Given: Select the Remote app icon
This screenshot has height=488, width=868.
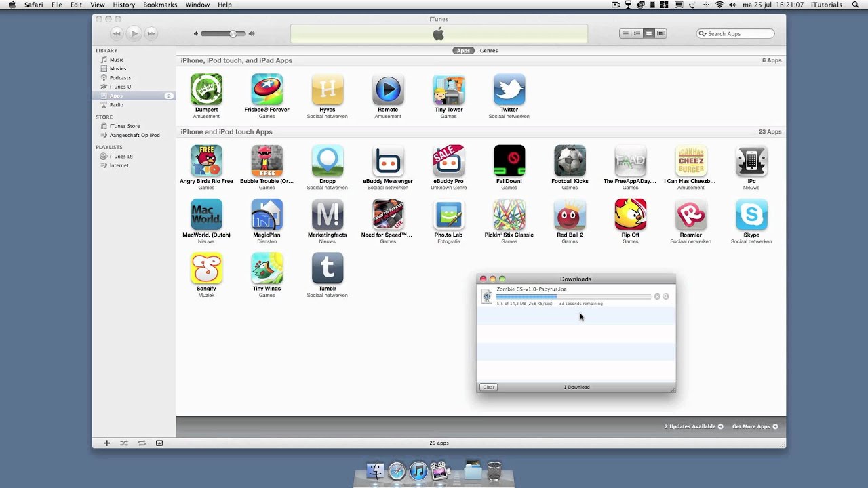Looking at the screenshot, I should [388, 89].
